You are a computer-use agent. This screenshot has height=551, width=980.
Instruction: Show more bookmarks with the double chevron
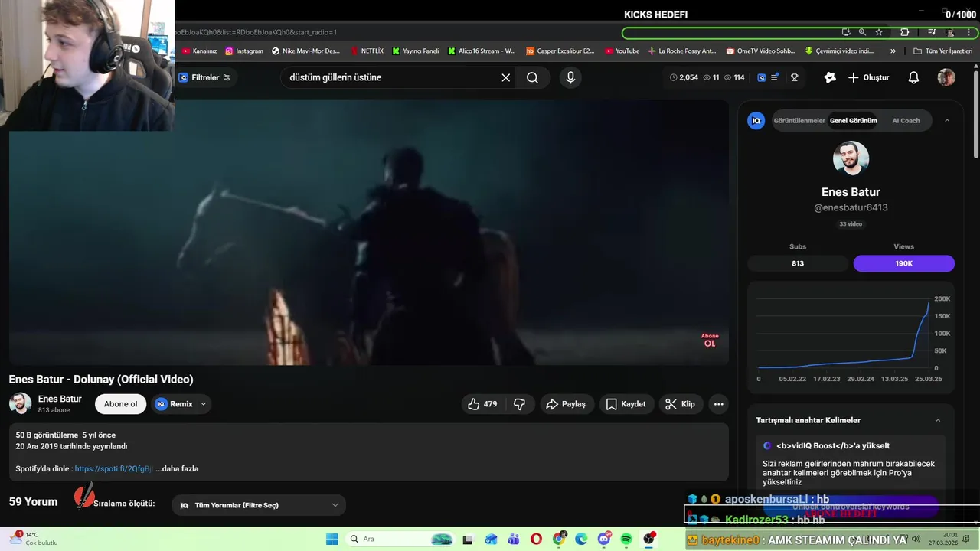point(893,51)
